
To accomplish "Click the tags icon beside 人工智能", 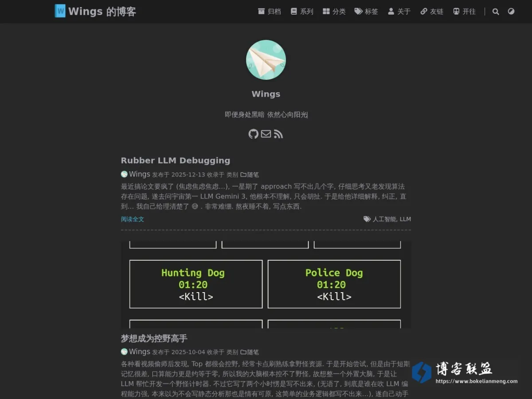I will tap(367, 219).
